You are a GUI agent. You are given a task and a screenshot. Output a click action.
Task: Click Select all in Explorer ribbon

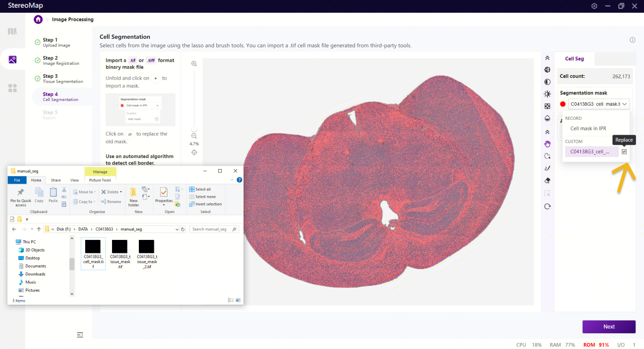200,189
